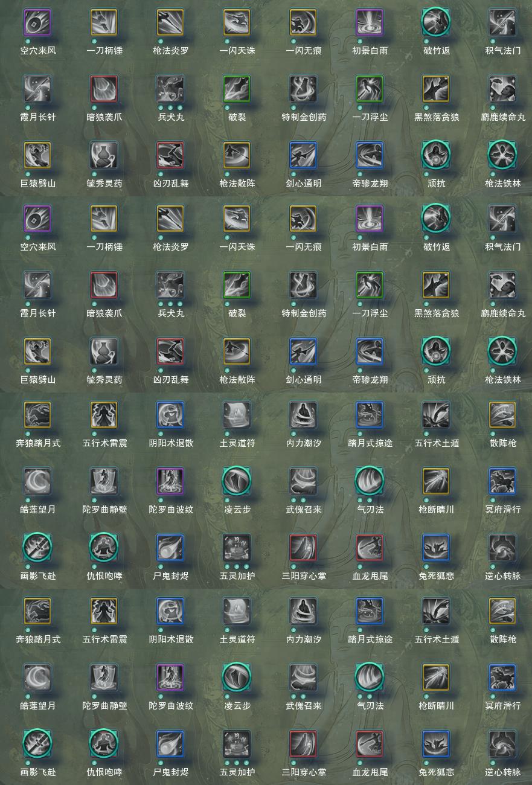Select the 空穴来风 skill icon in the top row
The image size is (532, 785).
37,22
